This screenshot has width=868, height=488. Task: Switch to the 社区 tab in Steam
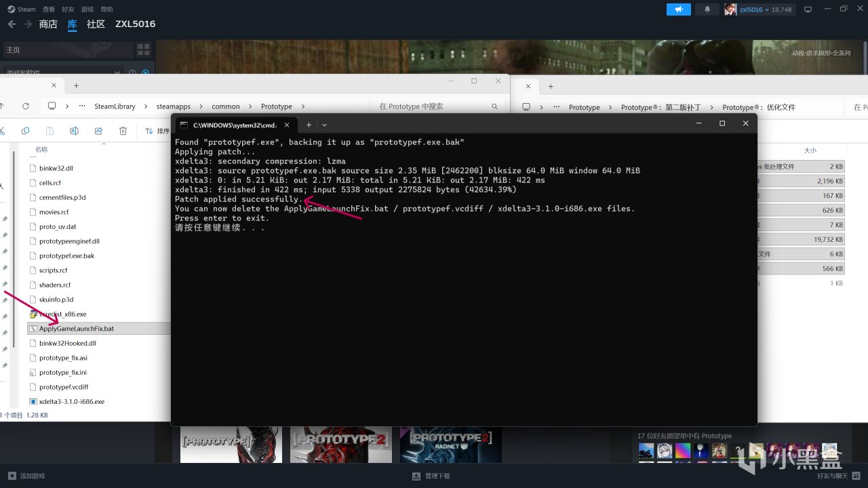click(96, 24)
